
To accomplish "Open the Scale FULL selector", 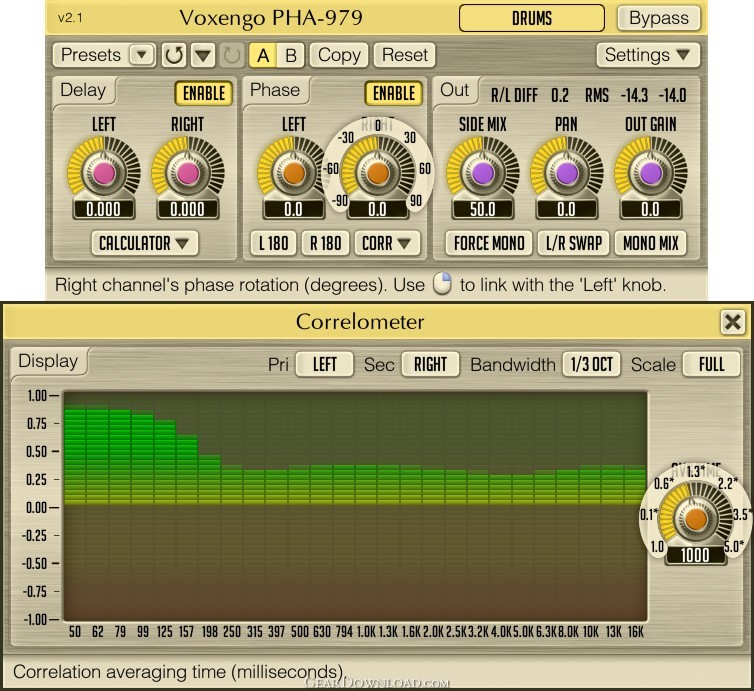I will 711,364.
